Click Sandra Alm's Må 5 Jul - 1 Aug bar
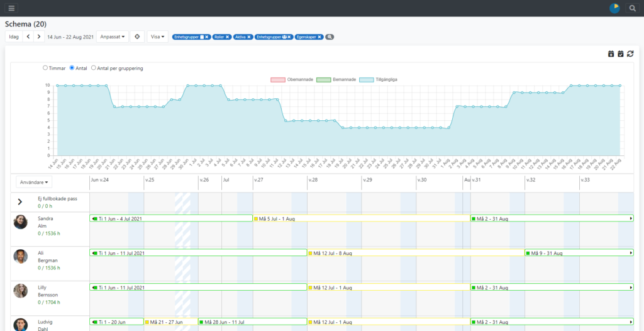The width and height of the screenshot is (644, 331). pyautogui.click(x=362, y=218)
